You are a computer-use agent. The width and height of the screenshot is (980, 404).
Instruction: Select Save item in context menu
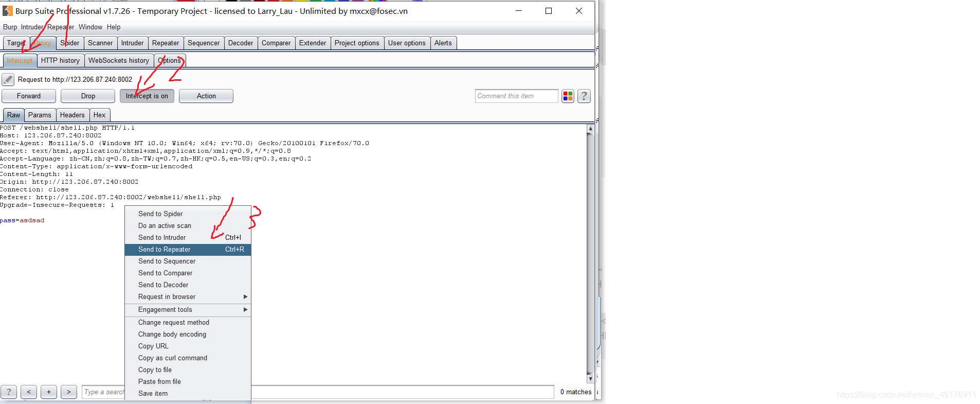[x=188, y=394]
